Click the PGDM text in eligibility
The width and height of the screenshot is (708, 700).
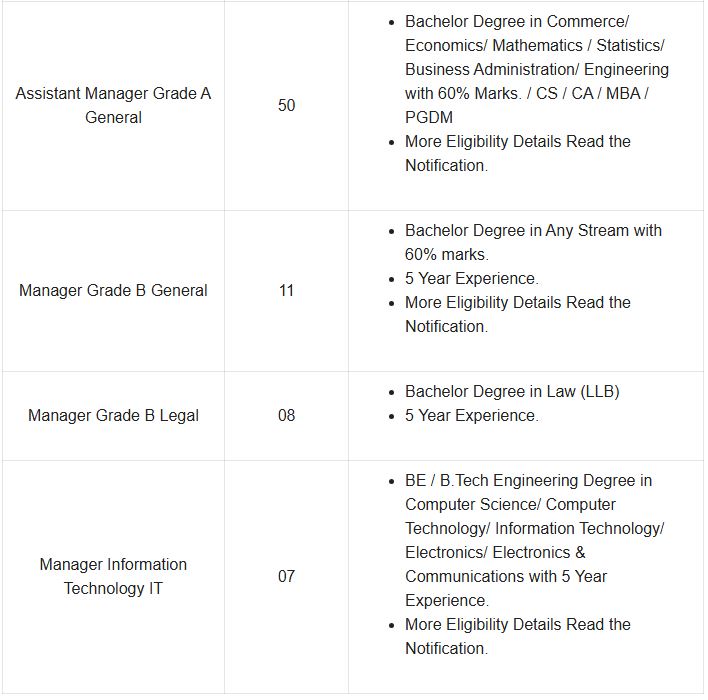pos(429,117)
